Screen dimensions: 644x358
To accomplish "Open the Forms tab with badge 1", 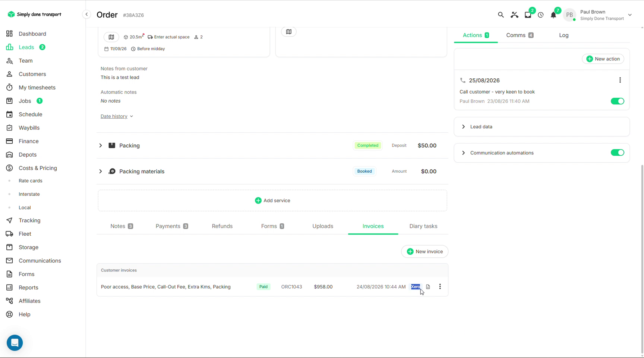I will (272, 226).
